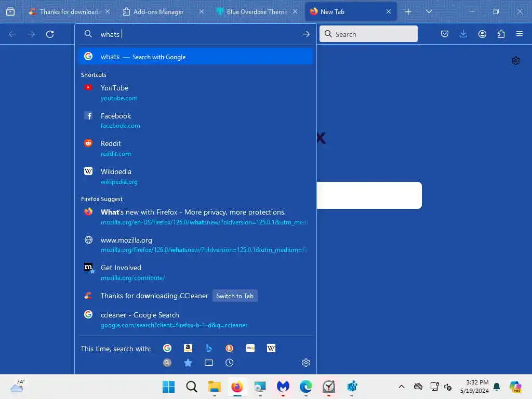This screenshot has height=399, width=532.
Task: Open a new tab with plus button
Action: (408, 12)
